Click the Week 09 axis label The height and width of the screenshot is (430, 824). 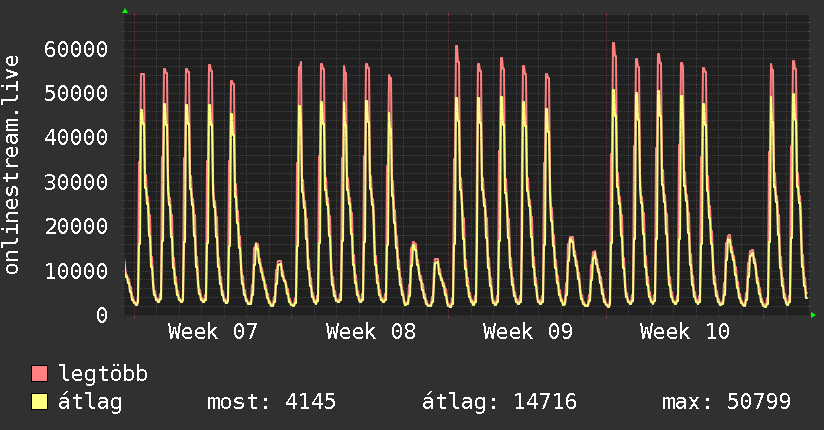click(528, 332)
